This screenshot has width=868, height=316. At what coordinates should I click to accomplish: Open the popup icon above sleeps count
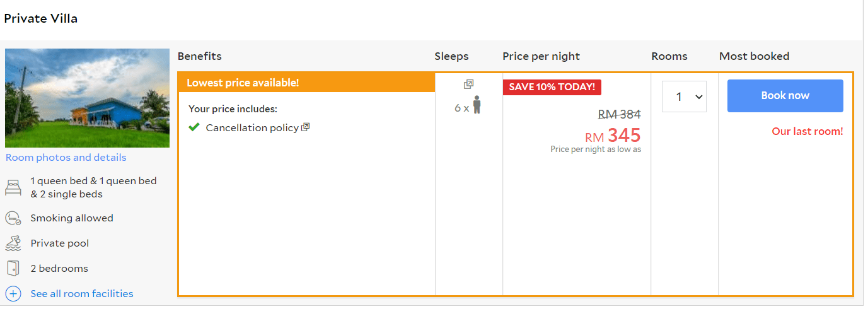coord(468,84)
